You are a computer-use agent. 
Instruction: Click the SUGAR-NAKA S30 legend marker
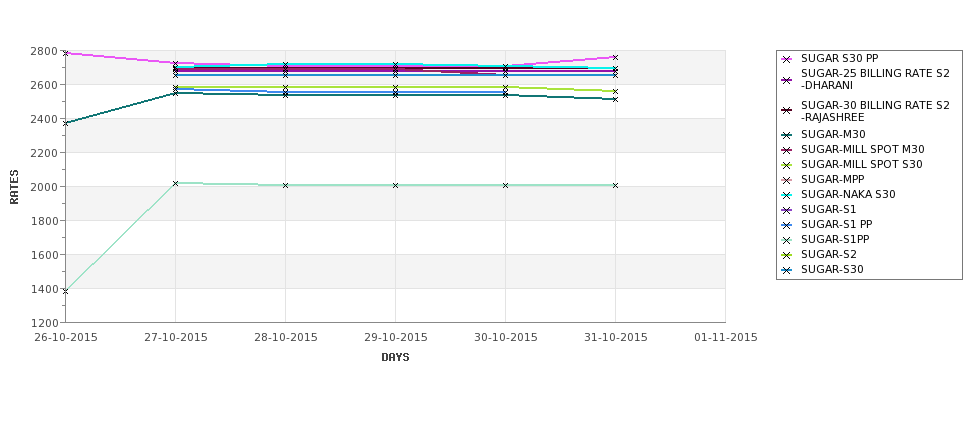click(x=786, y=195)
